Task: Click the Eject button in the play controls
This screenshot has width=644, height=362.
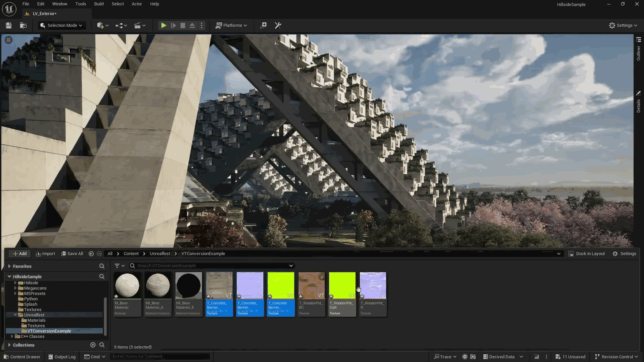Action: tap(192, 25)
